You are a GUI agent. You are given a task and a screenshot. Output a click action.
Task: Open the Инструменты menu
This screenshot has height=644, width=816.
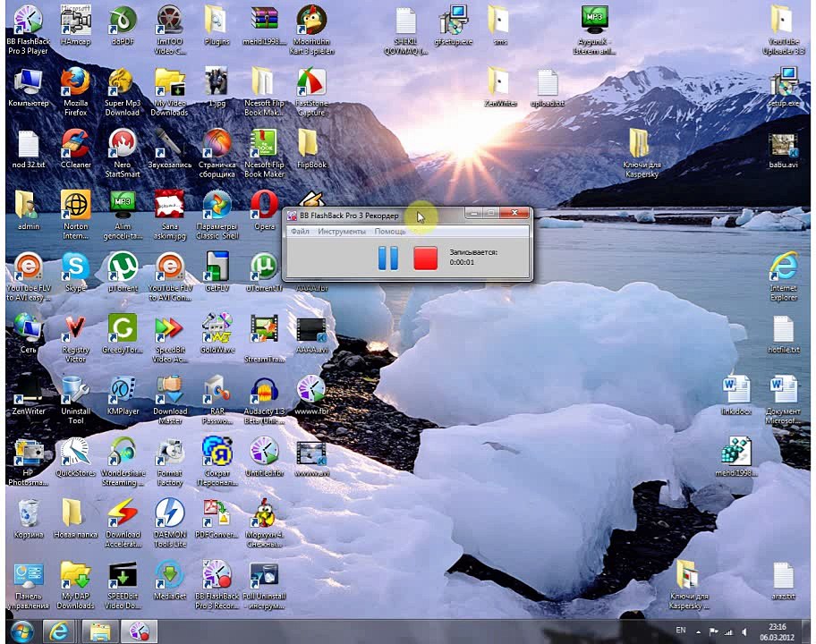342,232
